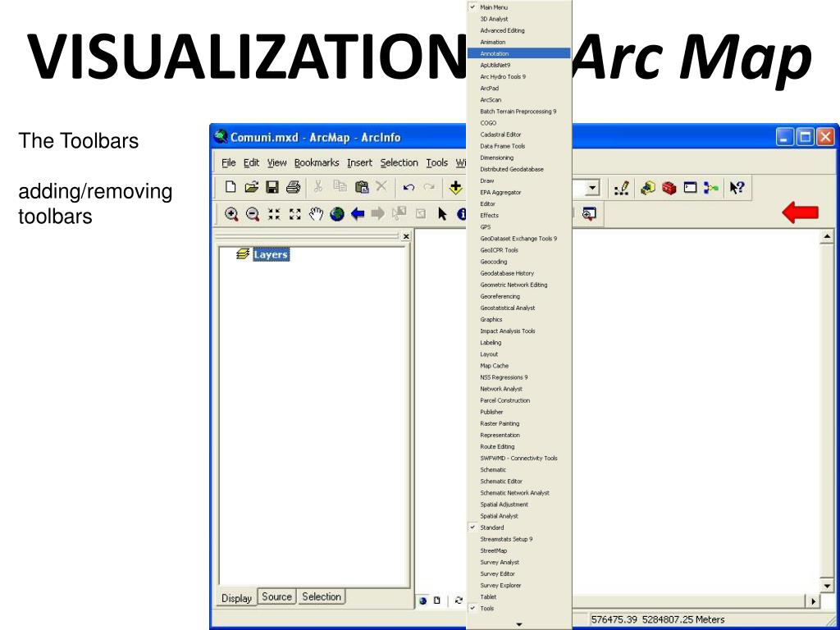Turn on the Spatial Analyst toolbar
The image size is (840, 630).
click(x=518, y=516)
